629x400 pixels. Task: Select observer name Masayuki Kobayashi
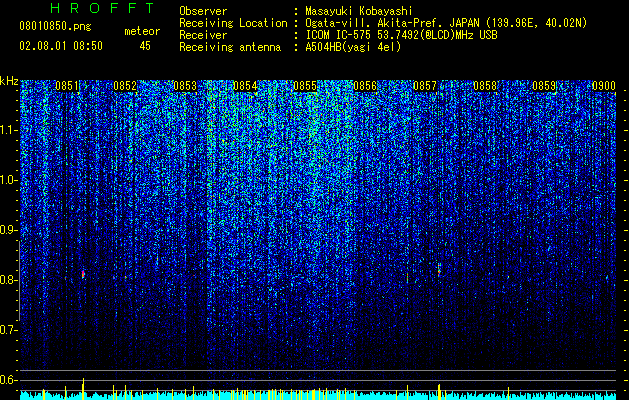[359, 11]
